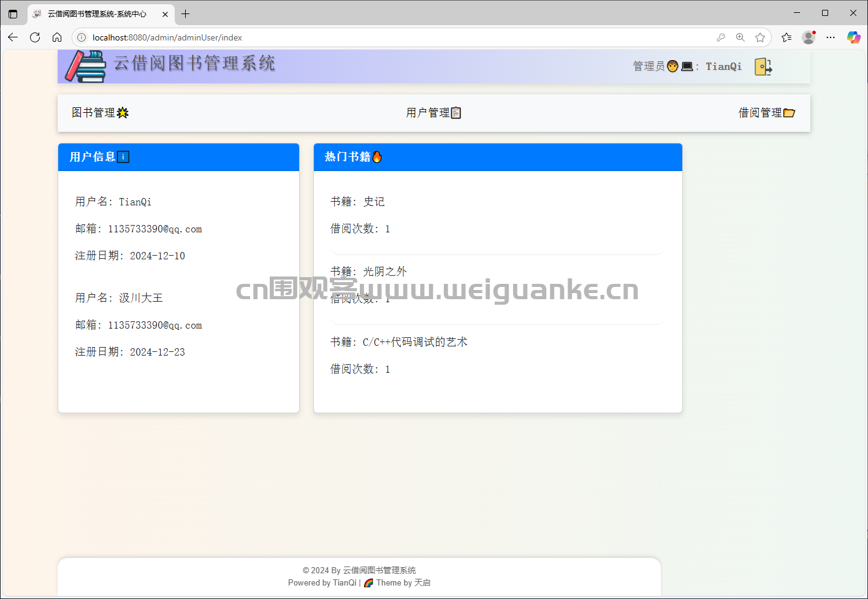Click the logout door icon
Screen dimensions: 868x599
(763, 66)
